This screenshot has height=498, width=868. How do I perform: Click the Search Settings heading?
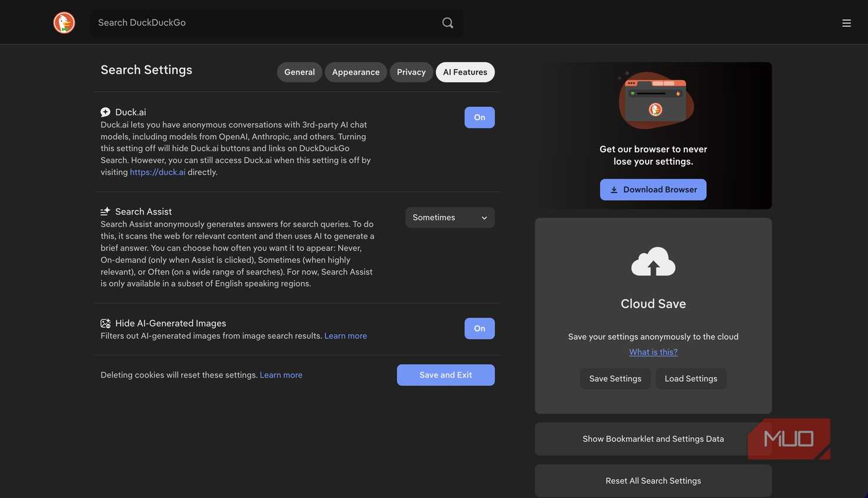click(x=146, y=70)
